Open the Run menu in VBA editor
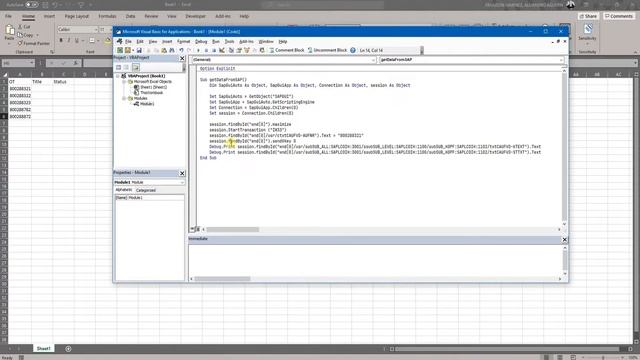The width and height of the screenshot is (640, 360). coord(216,42)
